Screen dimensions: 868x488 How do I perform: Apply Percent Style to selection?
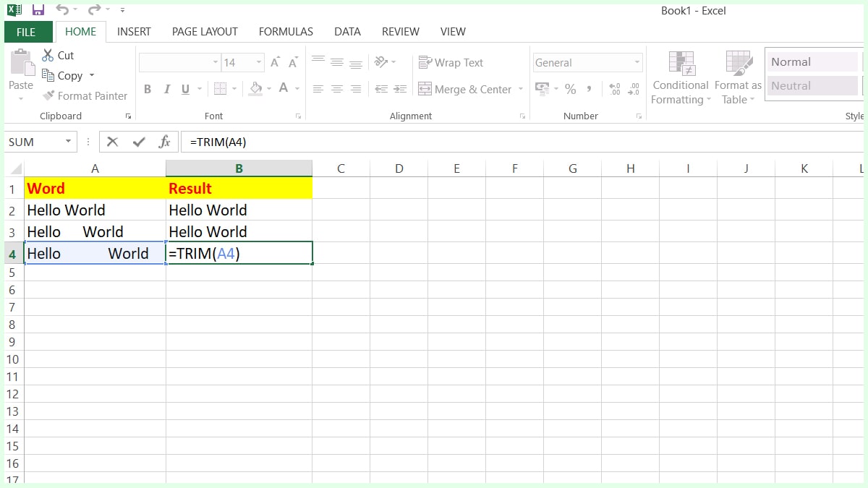(x=571, y=88)
